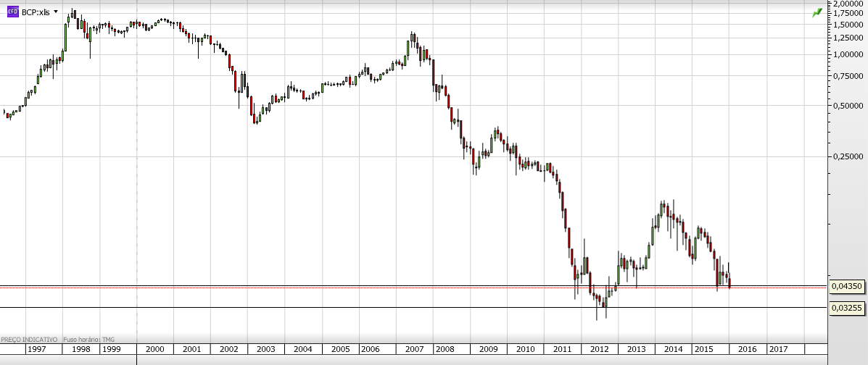The width and height of the screenshot is (868, 365).
Task: Click the 1998 year on time axis
Action: pos(81,350)
